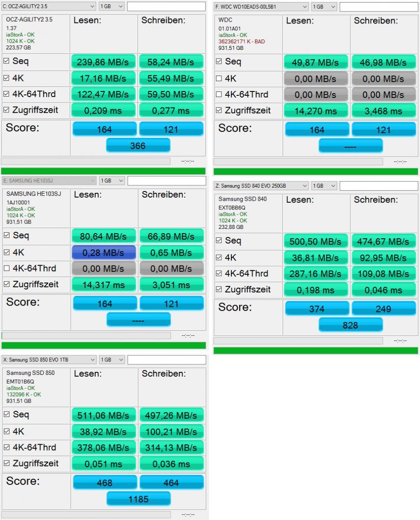Screen dimensions: 420x520
Task: Click SSD 850 4K write 100,21 MB/s
Action: (171, 432)
